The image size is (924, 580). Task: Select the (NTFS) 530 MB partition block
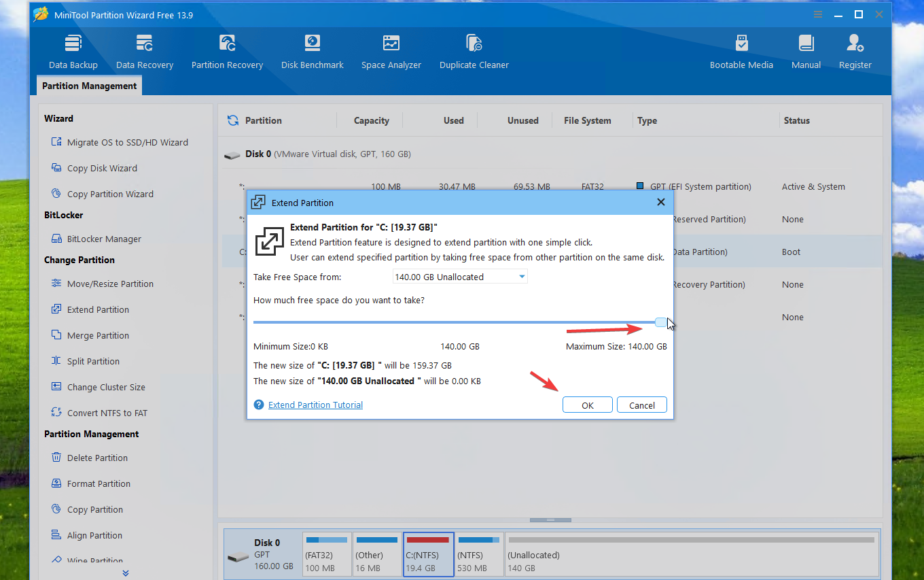479,554
